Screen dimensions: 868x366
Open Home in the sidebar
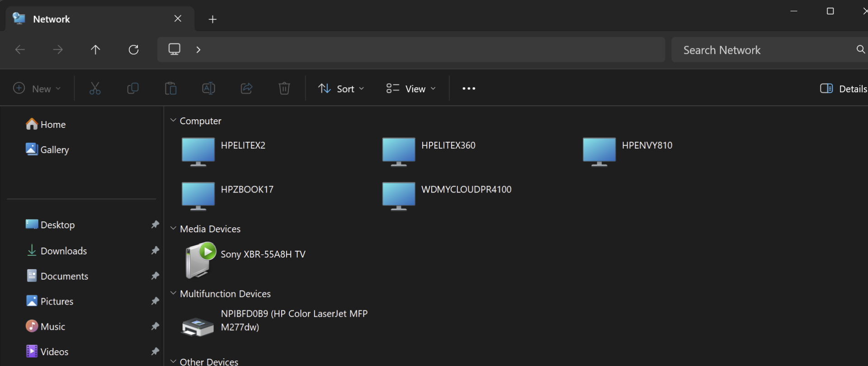tap(46, 124)
